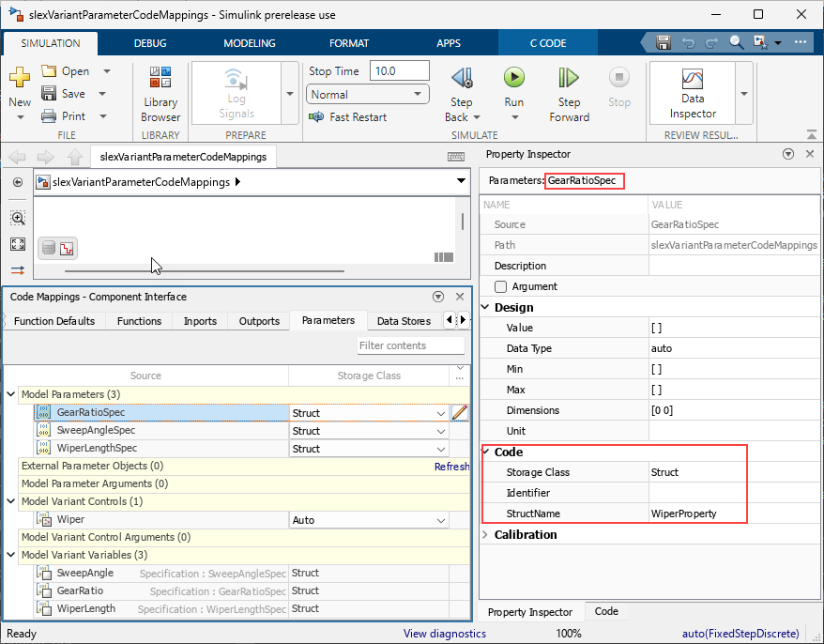The height and width of the screenshot is (644, 824).
Task: Click inside the Filter contents field
Action: (410, 345)
